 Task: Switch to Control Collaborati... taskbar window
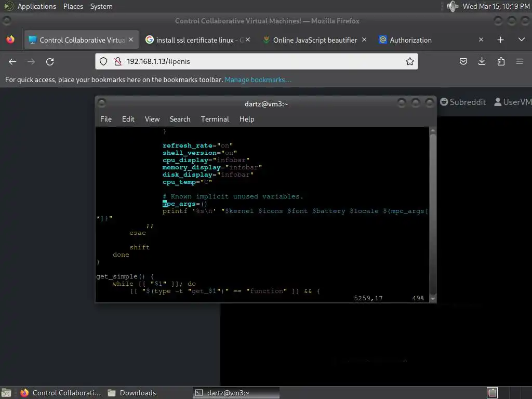pos(60,393)
